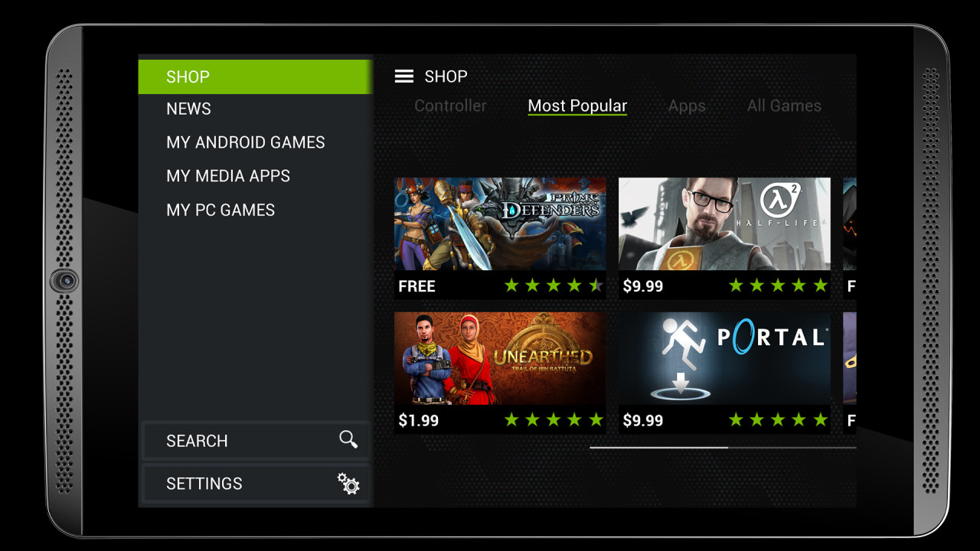The height and width of the screenshot is (551, 980).
Task: Switch to the All Games tab
Action: pyautogui.click(x=784, y=106)
